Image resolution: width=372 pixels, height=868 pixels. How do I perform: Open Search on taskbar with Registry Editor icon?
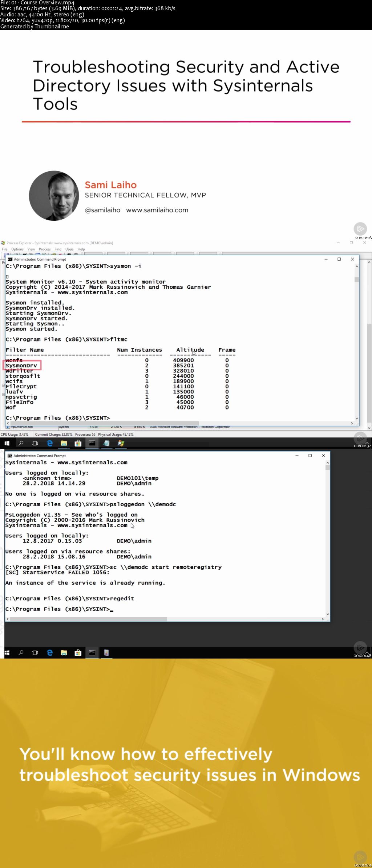(21, 653)
